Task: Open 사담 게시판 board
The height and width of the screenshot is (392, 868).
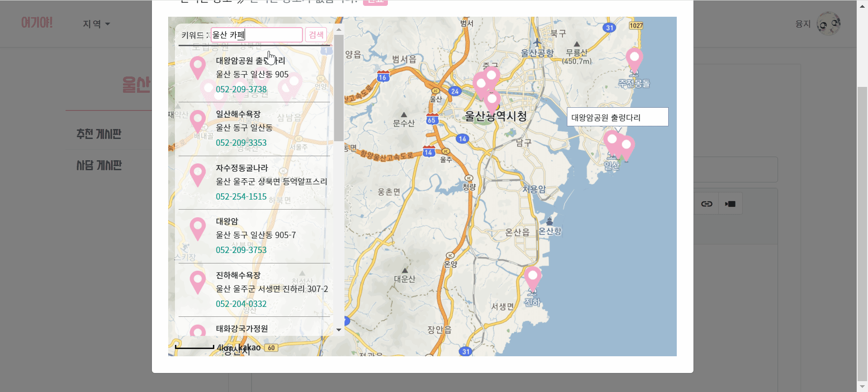Action: (x=99, y=165)
